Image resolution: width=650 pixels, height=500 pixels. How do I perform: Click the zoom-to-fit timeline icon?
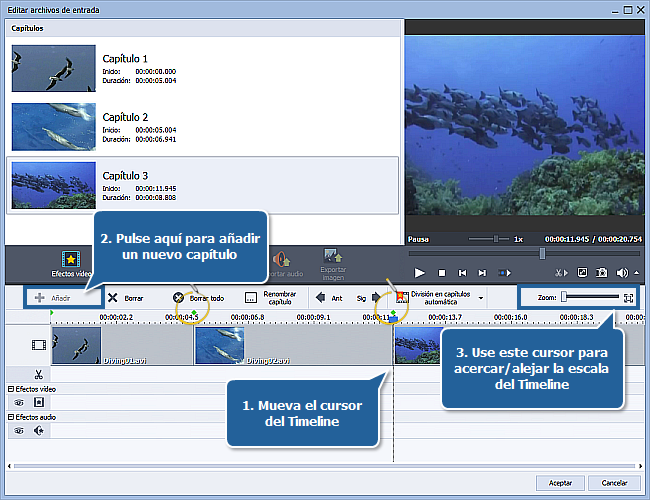(629, 297)
